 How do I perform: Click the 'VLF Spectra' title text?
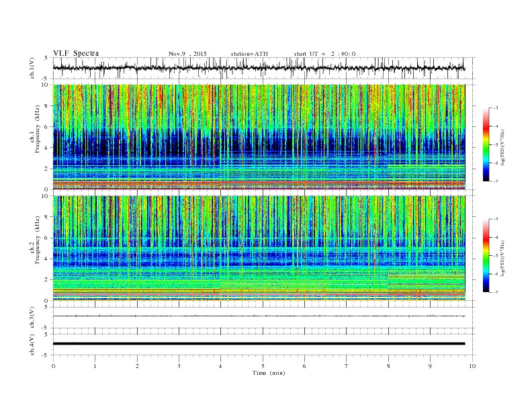tap(76, 53)
